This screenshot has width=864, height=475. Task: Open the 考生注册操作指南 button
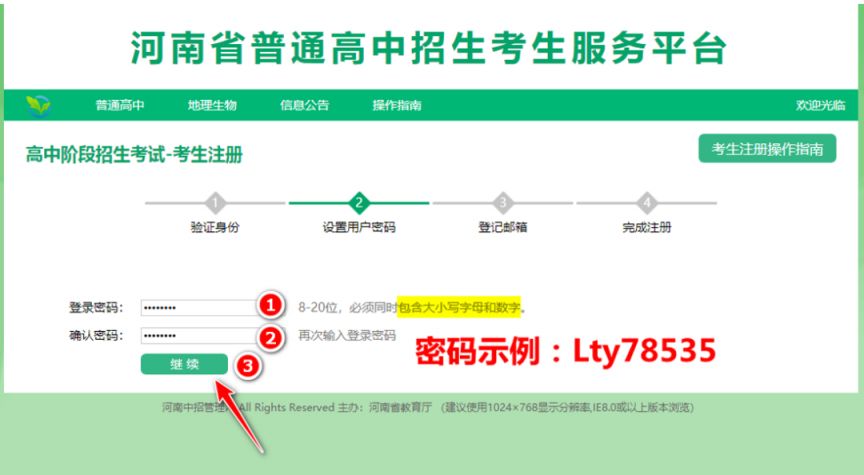[767, 149]
